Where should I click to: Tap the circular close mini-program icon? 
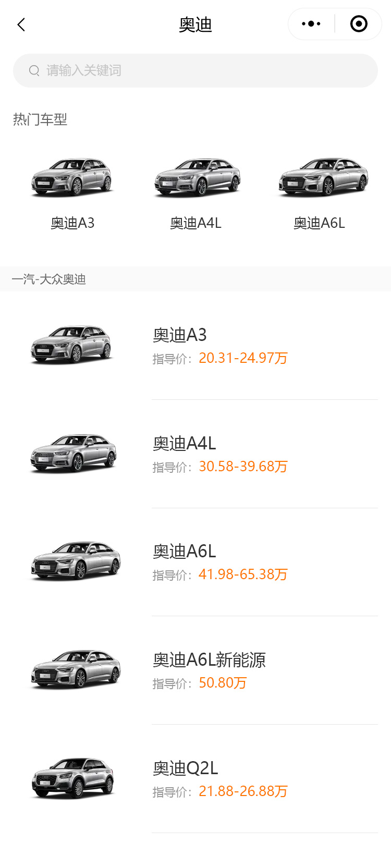[x=359, y=24]
